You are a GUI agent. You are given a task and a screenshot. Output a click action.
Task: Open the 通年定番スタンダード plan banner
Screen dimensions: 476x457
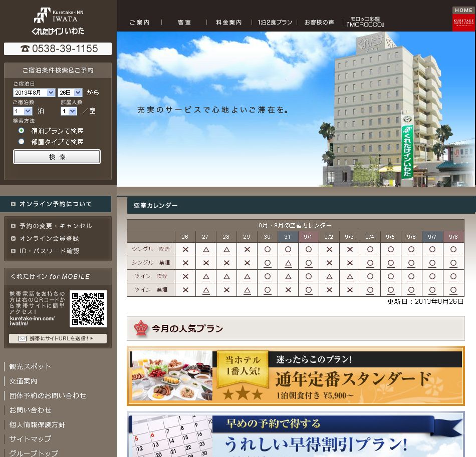[x=296, y=376]
